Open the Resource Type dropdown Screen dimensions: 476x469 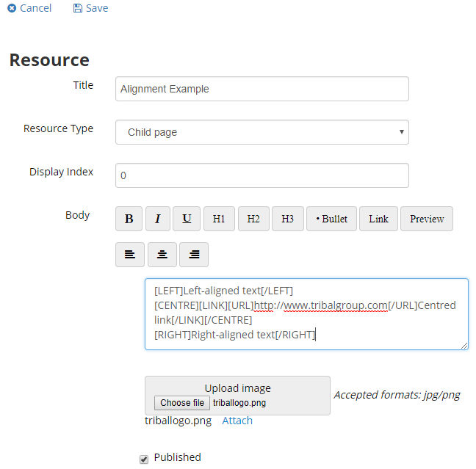(x=262, y=133)
